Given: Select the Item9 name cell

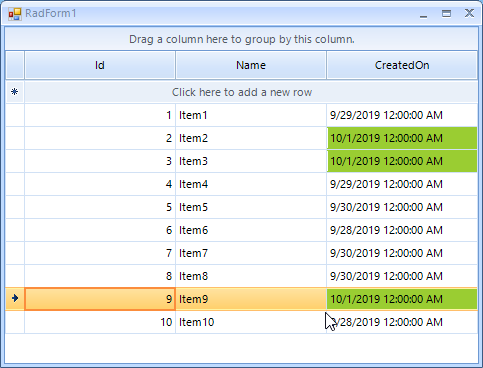Looking at the screenshot, I should (x=251, y=299).
